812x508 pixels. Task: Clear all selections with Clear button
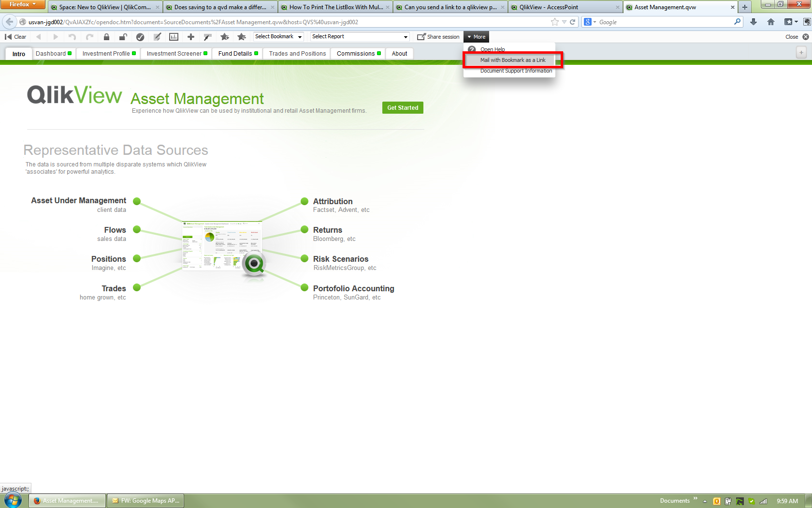[15, 37]
